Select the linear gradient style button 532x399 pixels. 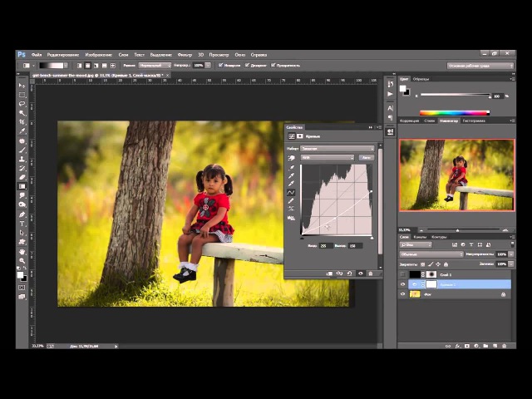80,66
